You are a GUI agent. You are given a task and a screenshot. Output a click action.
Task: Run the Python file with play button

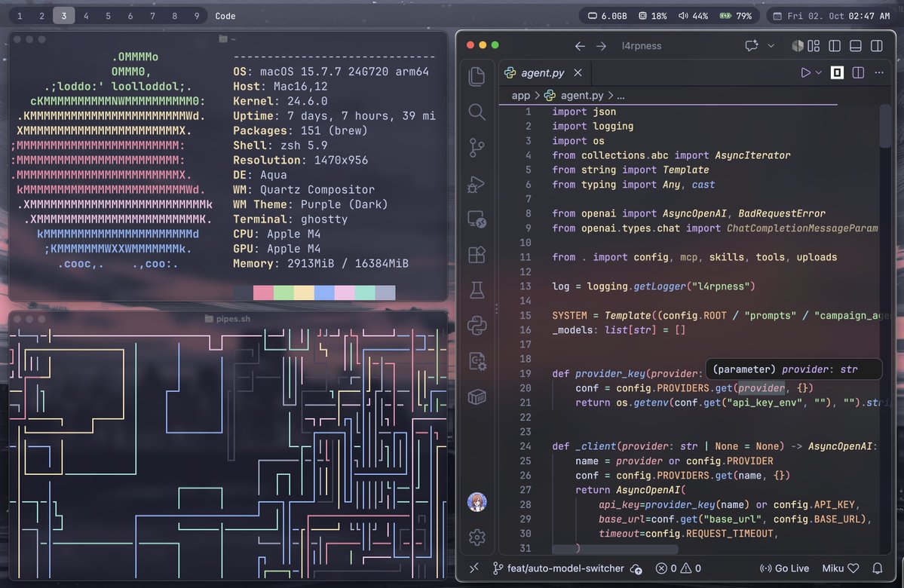[x=805, y=72]
